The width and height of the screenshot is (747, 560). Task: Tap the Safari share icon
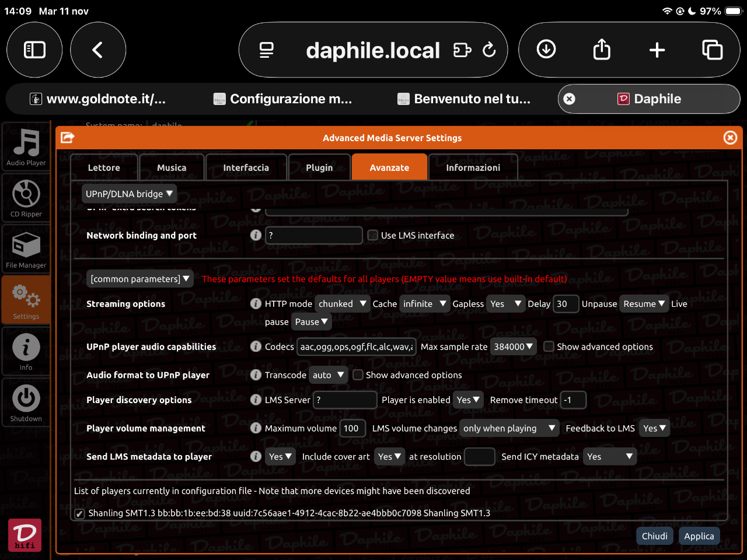602,50
